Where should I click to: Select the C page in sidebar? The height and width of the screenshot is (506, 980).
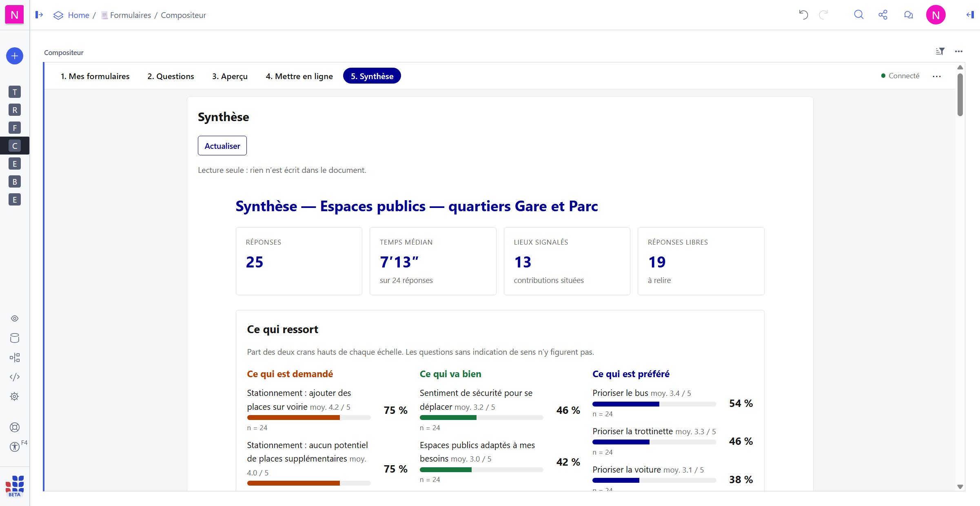(x=15, y=146)
